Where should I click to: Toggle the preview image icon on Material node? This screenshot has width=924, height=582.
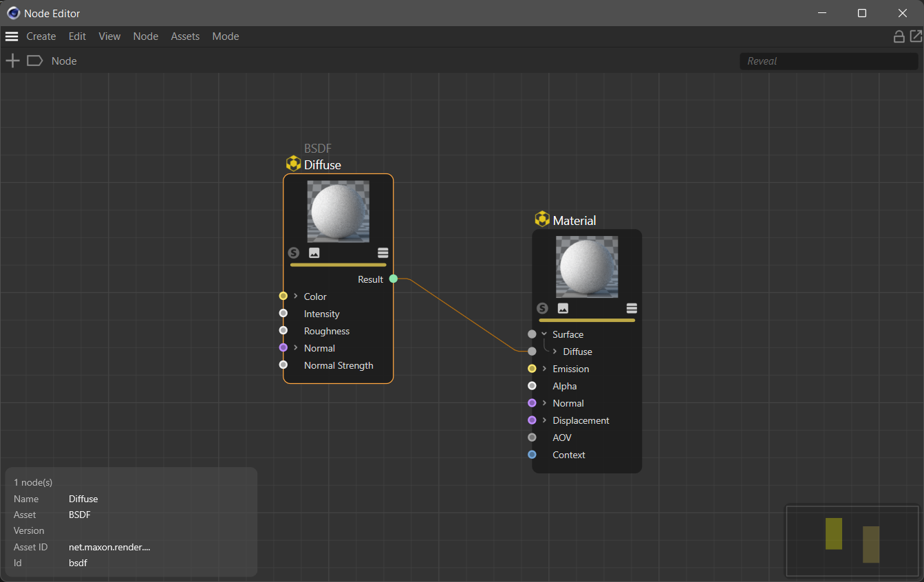563,308
